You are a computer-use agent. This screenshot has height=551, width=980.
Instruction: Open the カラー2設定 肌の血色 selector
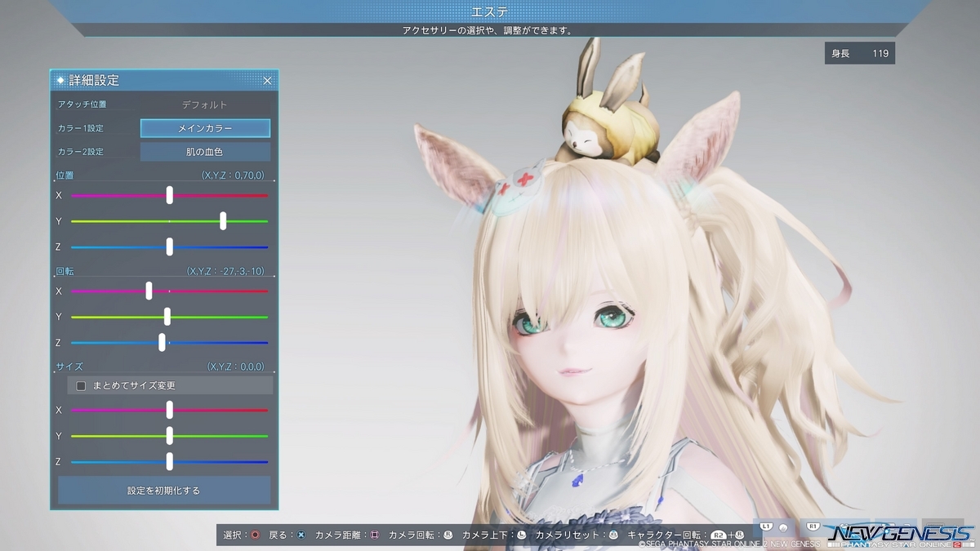pyautogui.click(x=205, y=152)
